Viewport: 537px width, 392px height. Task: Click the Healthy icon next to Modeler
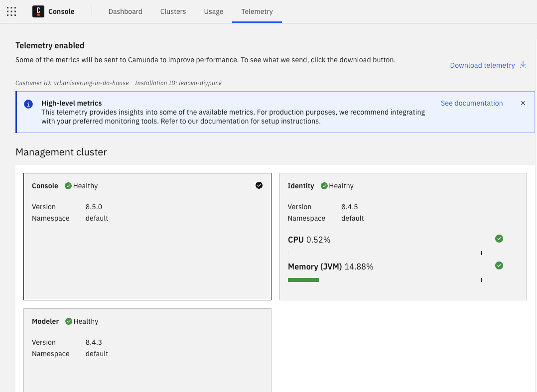(68, 321)
